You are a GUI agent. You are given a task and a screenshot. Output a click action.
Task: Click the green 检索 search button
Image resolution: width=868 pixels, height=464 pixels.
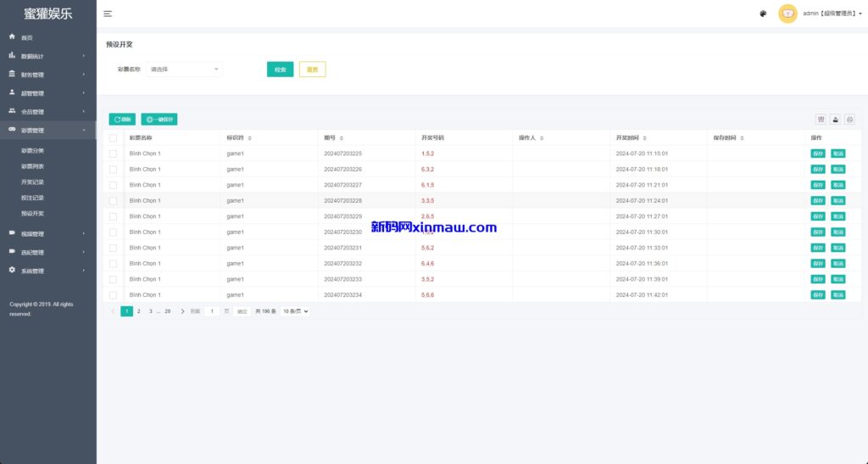click(280, 70)
